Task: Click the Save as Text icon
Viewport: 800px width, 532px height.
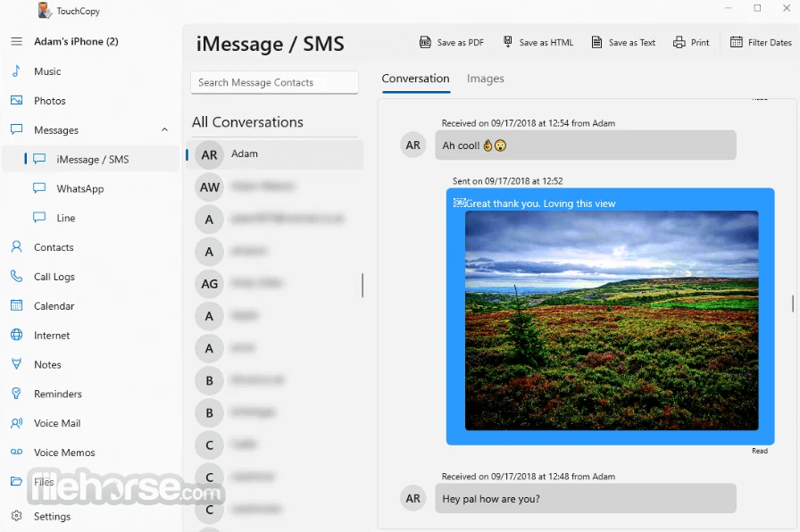Action: point(596,42)
